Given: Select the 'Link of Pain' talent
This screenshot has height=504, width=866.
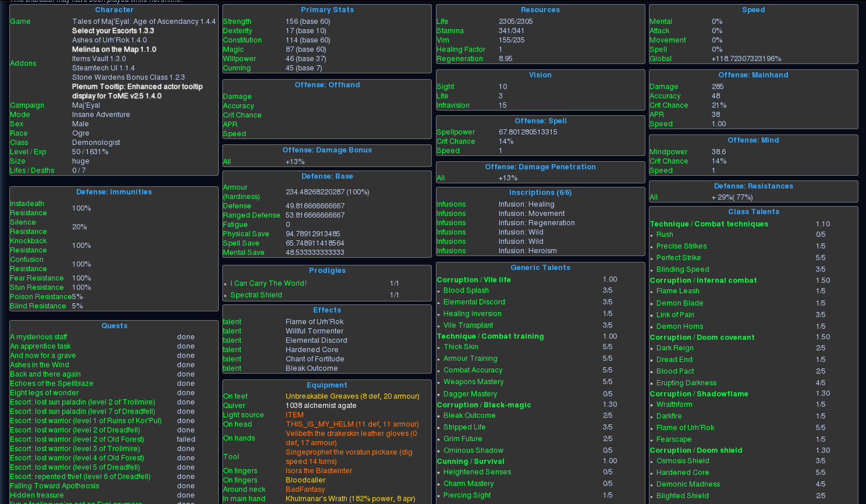Looking at the screenshot, I should click(x=675, y=315).
